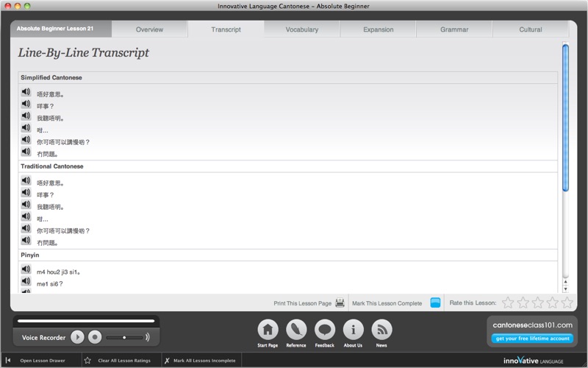Image resolution: width=588 pixels, height=368 pixels.
Task: Play audio for Traditional 你可唔可以講慢啲 line
Action: click(26, 228)
